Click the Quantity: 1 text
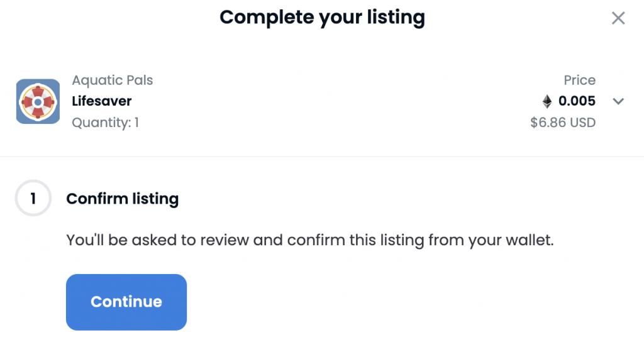644x342 pixels. [105, 123]
